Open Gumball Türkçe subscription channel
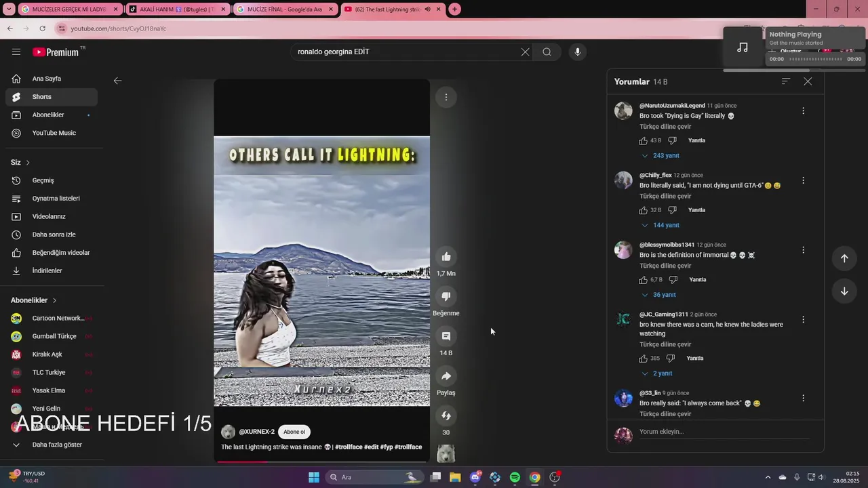This screenshot has height=488, width=868. tap(52, 336)
